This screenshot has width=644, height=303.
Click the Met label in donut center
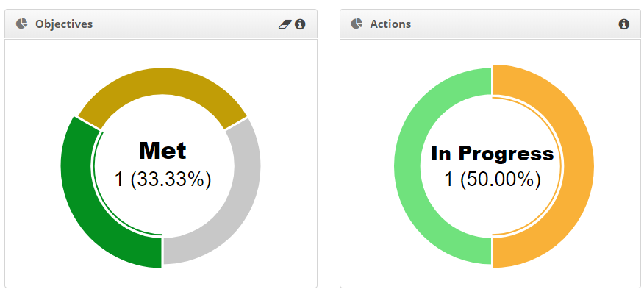pos(162,151)
